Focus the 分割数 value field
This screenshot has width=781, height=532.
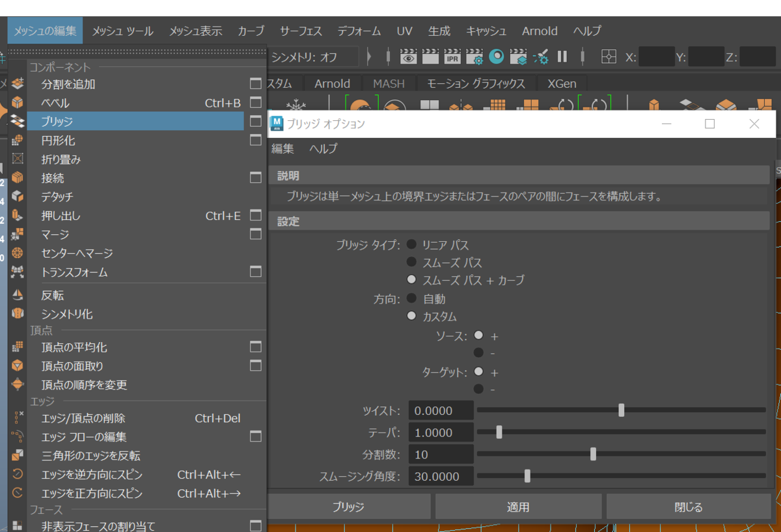tap(441, 454)
